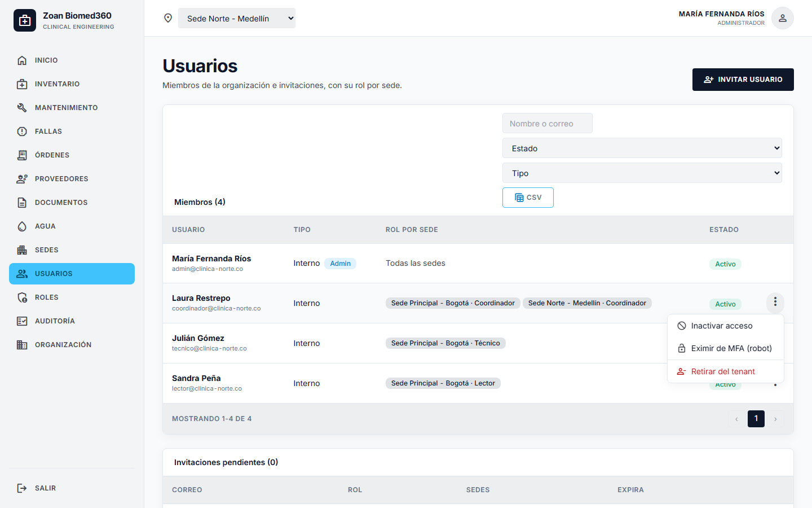Click the lock icon next to Eximir de MFA
812x508 pixels.
pos(682,348)
